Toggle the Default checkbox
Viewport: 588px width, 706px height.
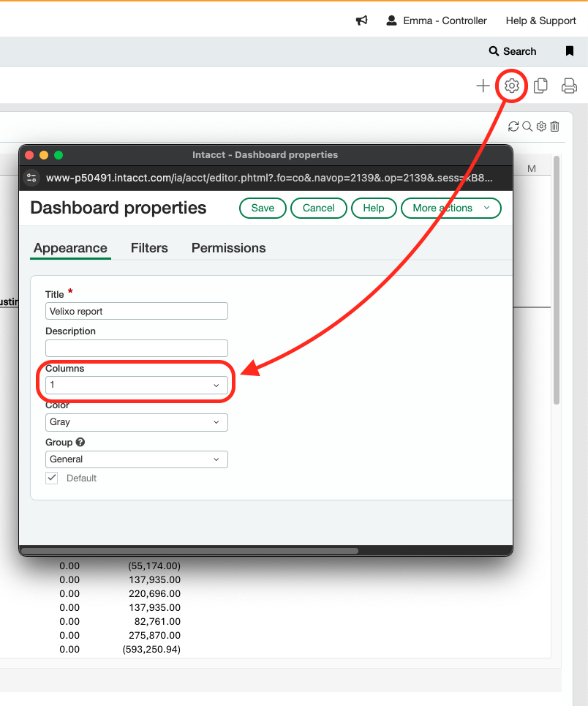52,478
